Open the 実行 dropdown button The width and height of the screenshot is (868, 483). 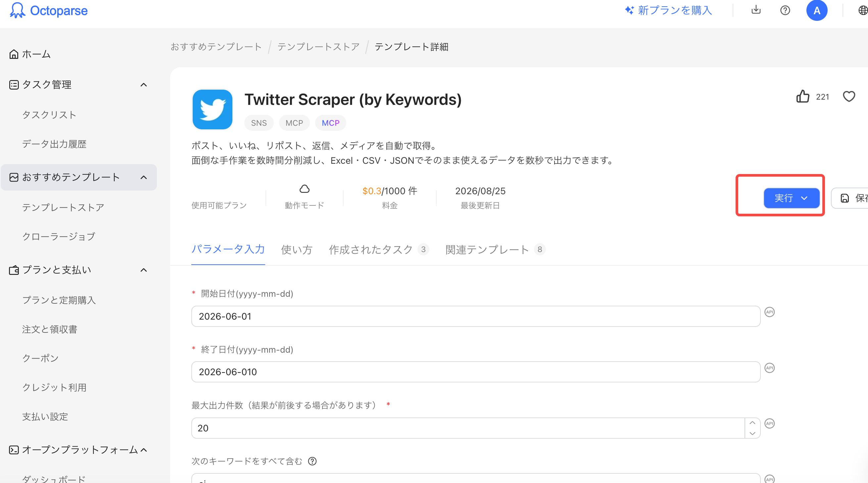[x=791, y=198]
